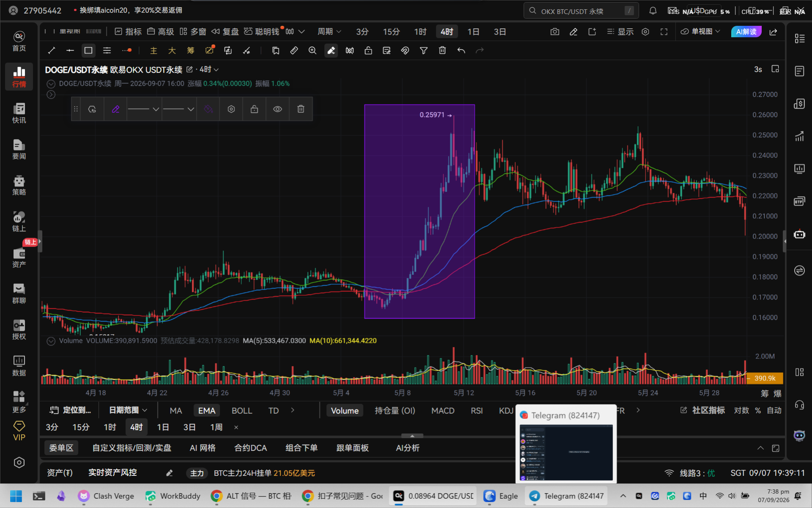
Task: Collapse the Volume indicator legend
Action: coord(51,341)
